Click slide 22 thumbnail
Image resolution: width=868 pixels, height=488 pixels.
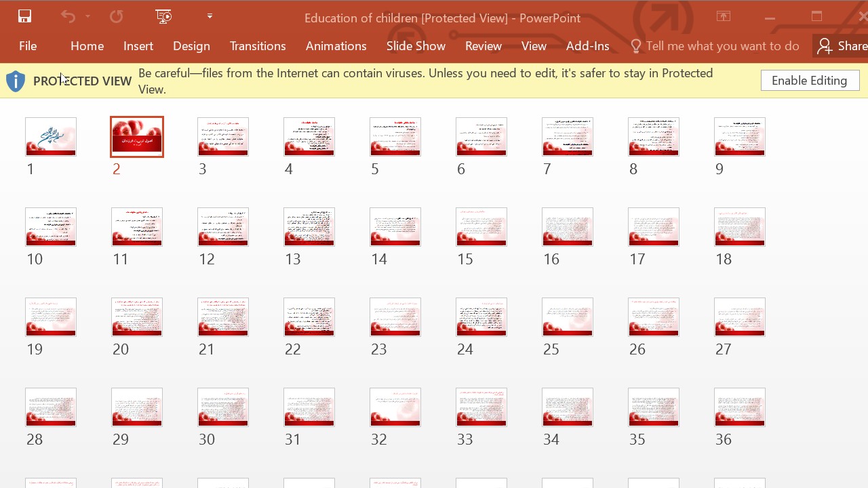click(309, 317)
